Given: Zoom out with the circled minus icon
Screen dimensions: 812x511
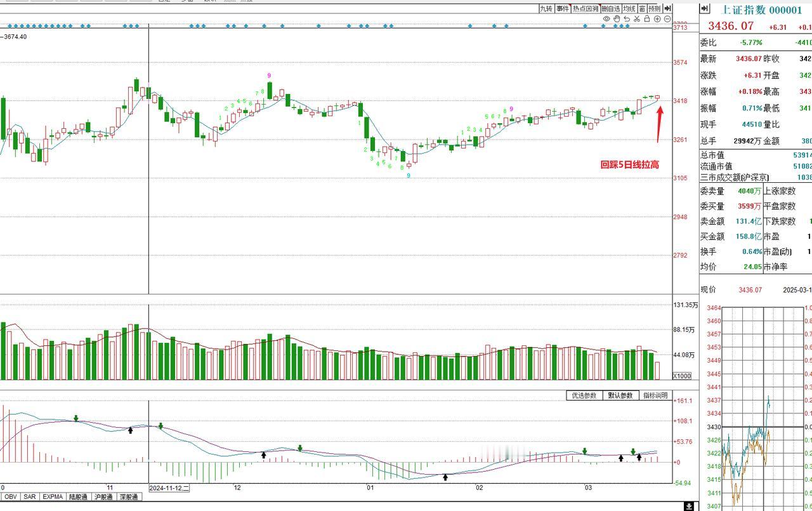Looking at the screenshot, I should 667,19.
